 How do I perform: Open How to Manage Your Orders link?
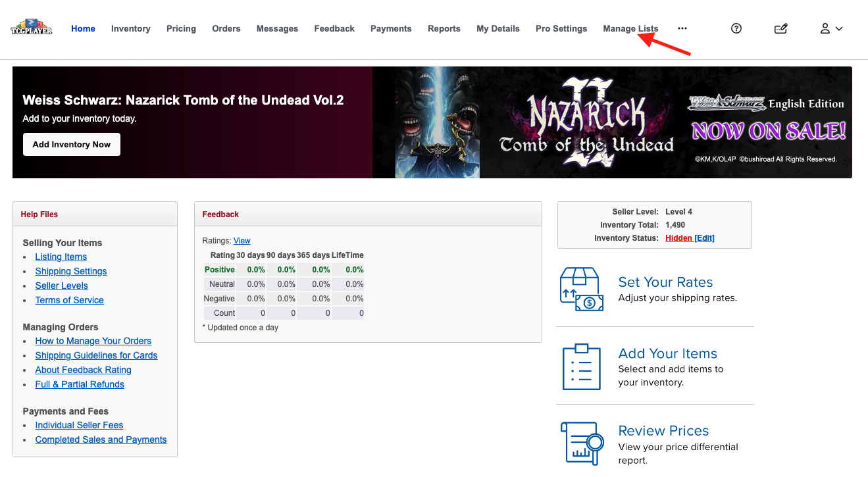coord(93,341)
